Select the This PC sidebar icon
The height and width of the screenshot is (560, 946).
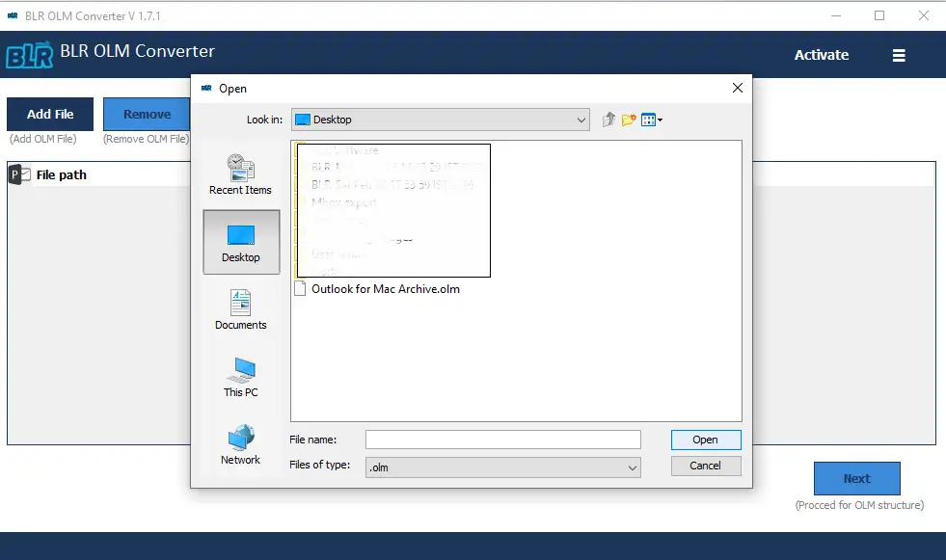point(240,376)
